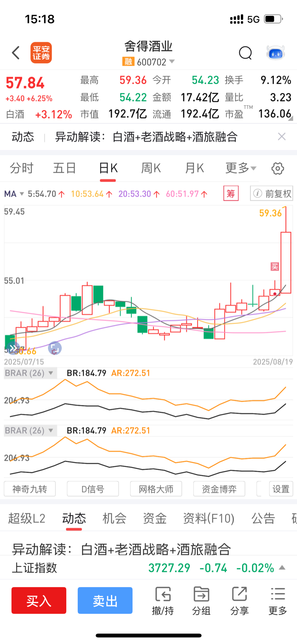This screenshot has width=297, height=644.
Task: Switch to 公告 tab
Action: coord(263,518)
